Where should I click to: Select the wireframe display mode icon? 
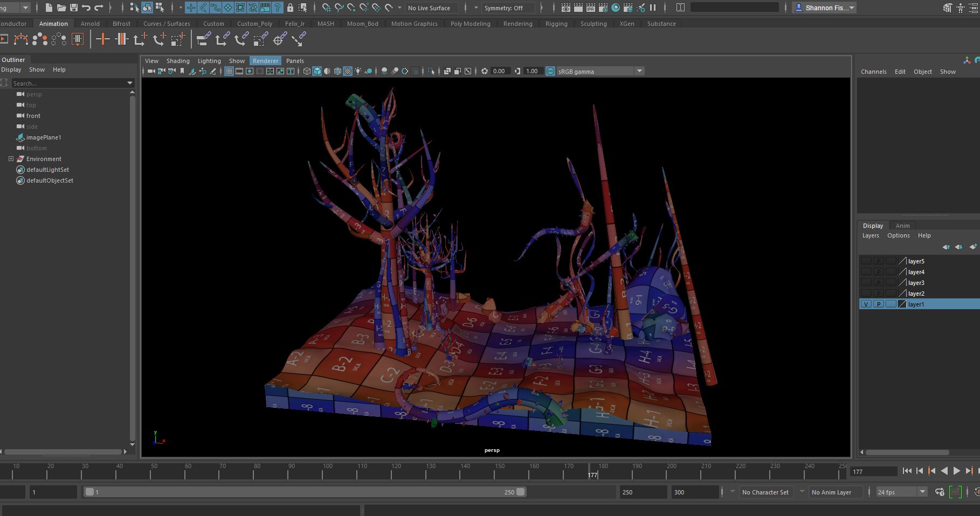(307, 71)
